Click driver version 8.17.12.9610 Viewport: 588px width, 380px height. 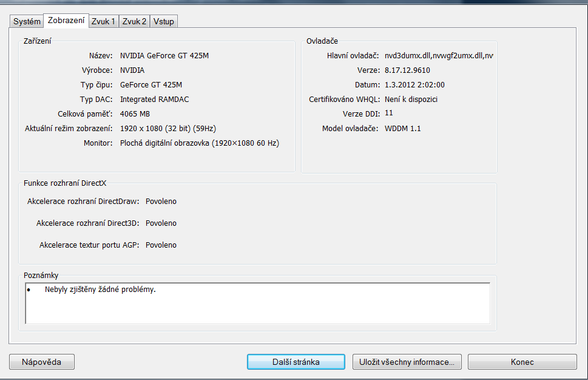[x=407, y=70]
